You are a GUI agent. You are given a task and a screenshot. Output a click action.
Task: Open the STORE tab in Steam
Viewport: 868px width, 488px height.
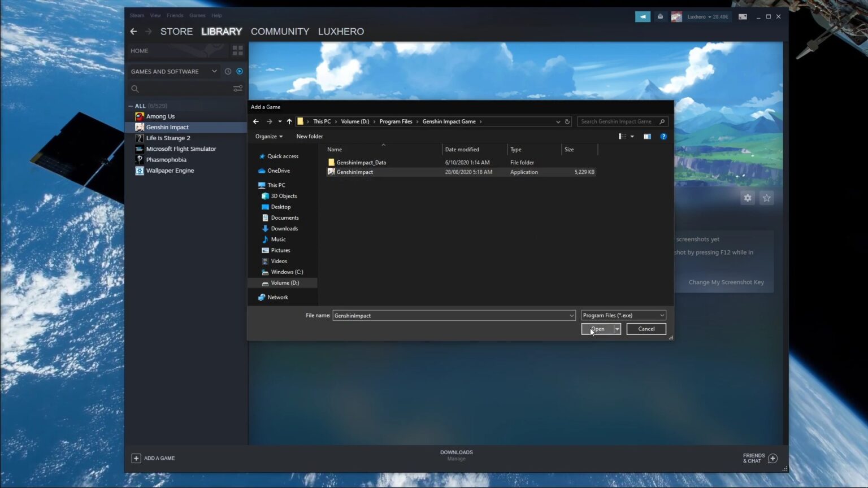[176, 32]
